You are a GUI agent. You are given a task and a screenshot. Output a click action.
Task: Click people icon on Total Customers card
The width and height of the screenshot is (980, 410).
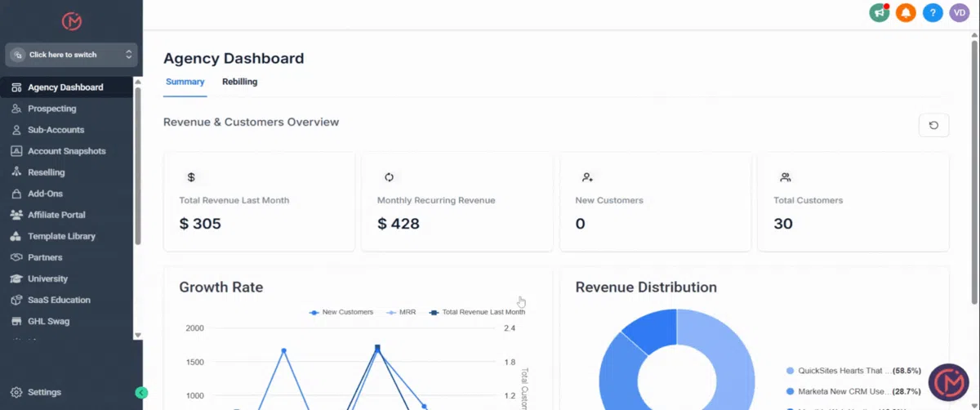(786, 176)
